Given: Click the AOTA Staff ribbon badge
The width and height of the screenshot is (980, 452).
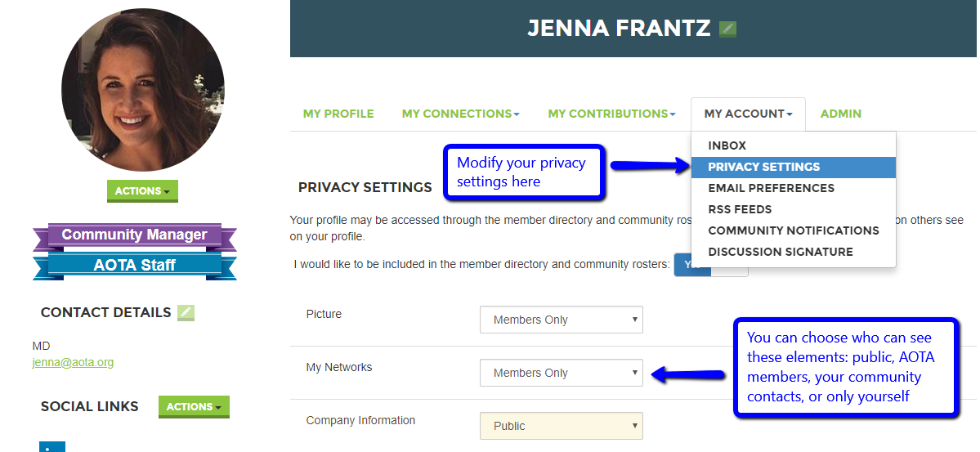Looking at the screenshot, I should (134, 265).
